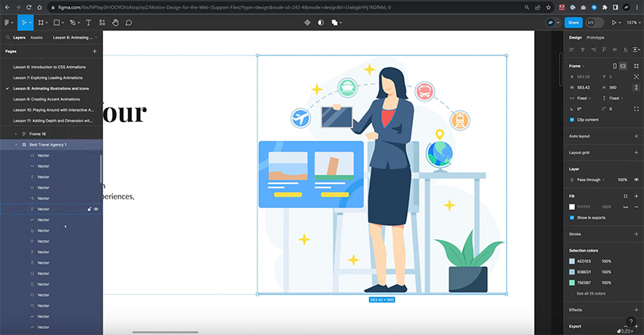
Task: Click the Boolean operations icon
Action: pyautogui.click(x=335, y=23)
